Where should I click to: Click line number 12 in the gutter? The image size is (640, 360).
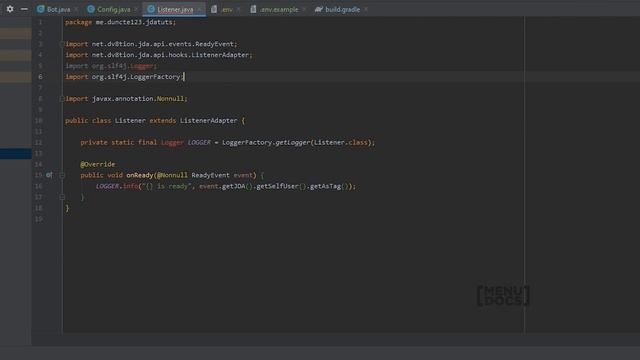pyautogui.click(x=39, y=143)
